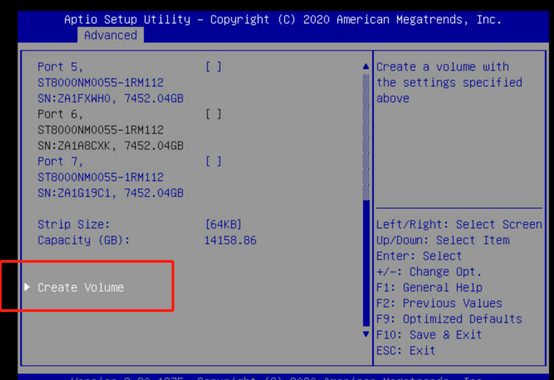Select the Capacity (GB): label
This screenshot has height=380, width=554.
click(84, 241)
